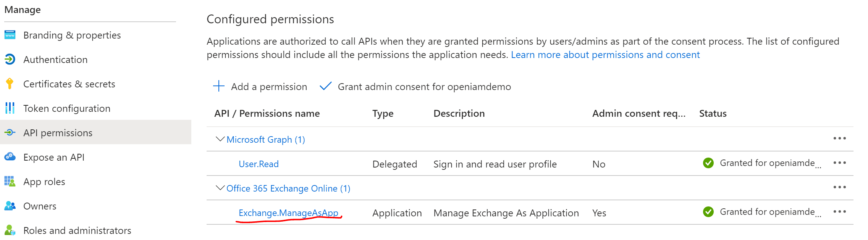Click the Owners people icon
The height and width of the screenshot is (240, 868).
click(x=10, y=206)
